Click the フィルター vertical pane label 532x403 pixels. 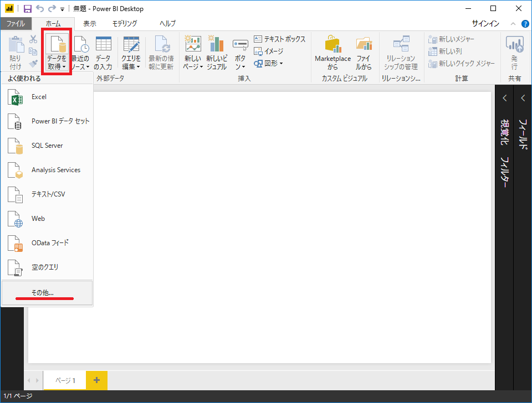(504, 172)
